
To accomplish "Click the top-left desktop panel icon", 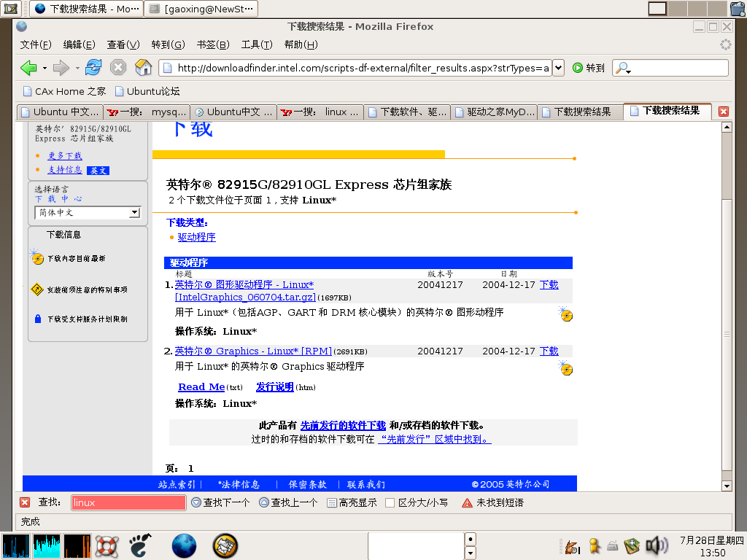I will point(10,8).
